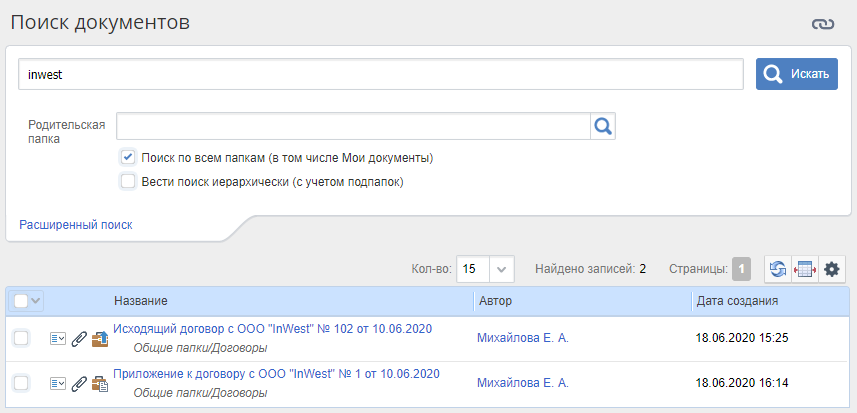Screen dimensions: 857x413
Task: Open actions menu for the Исходящий договор row
Action: (x=57, y=339)
